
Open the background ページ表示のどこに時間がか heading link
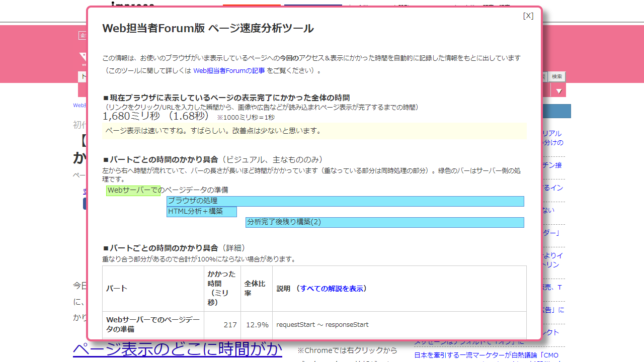[178, 349]
